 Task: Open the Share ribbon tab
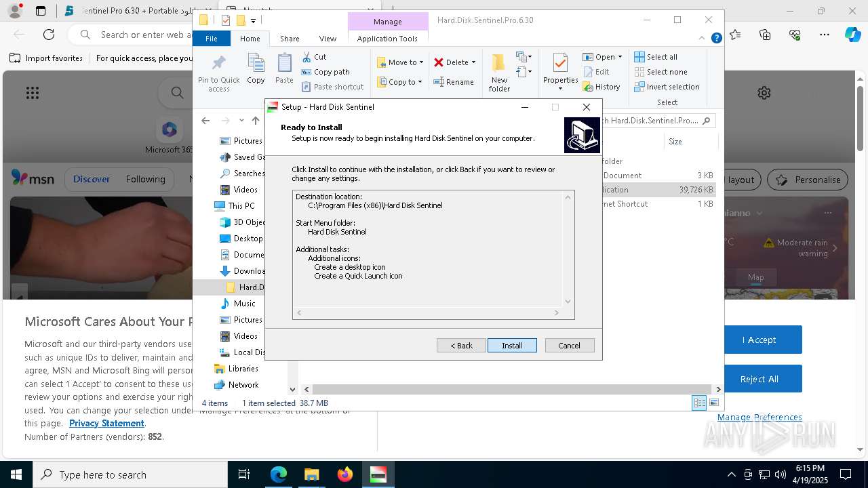tap(290, 39)
